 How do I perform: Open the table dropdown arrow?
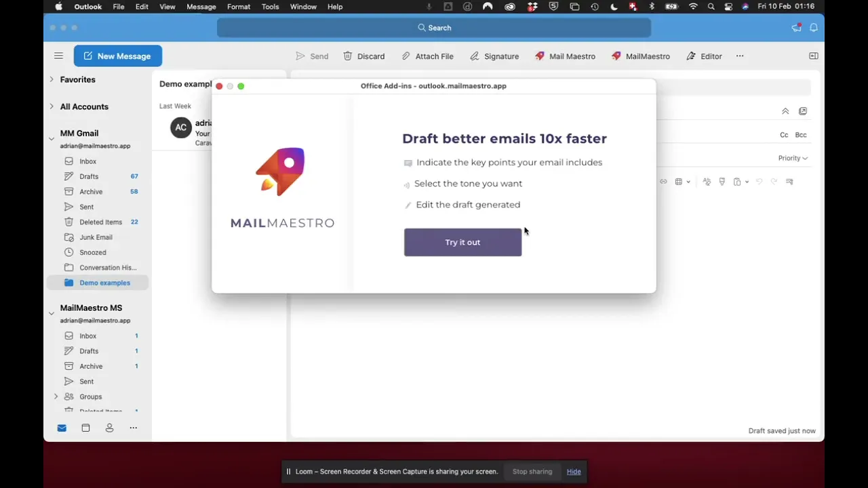point(688,182)
